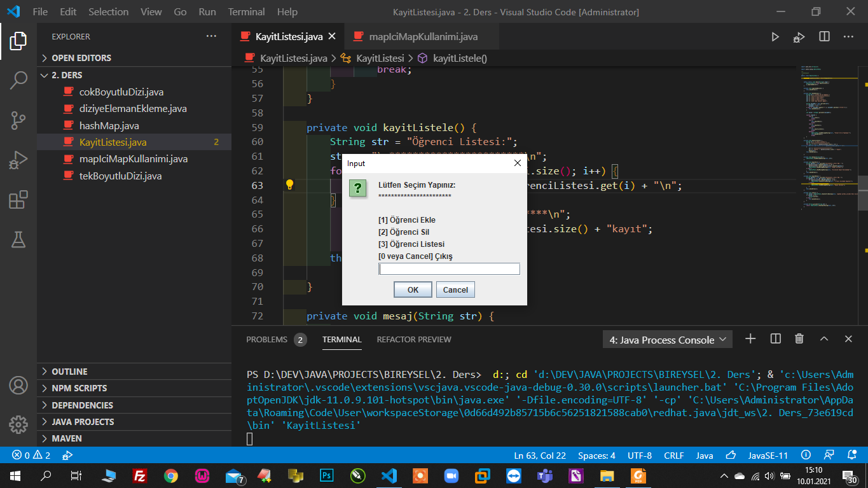Open the Search view in activity bar

point(18,80)
